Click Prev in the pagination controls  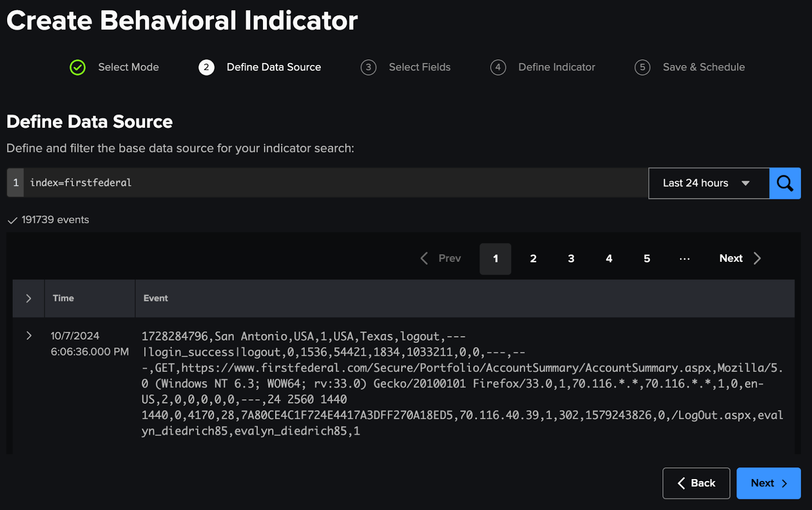coord(449,258)
